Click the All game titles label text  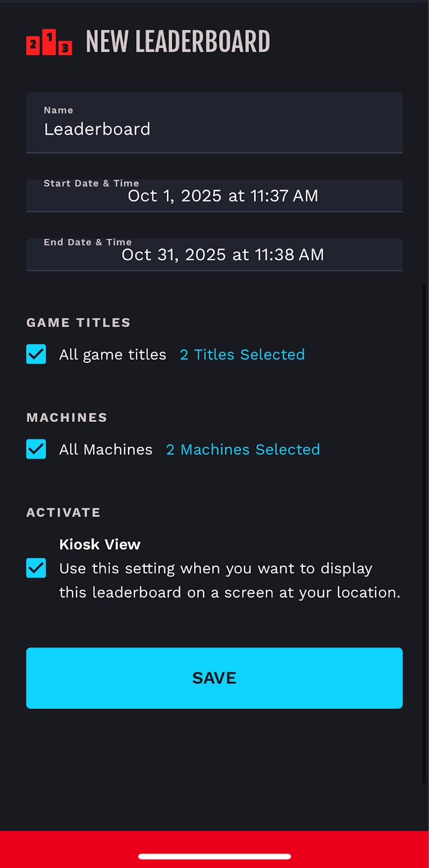[x=113, y=354]
